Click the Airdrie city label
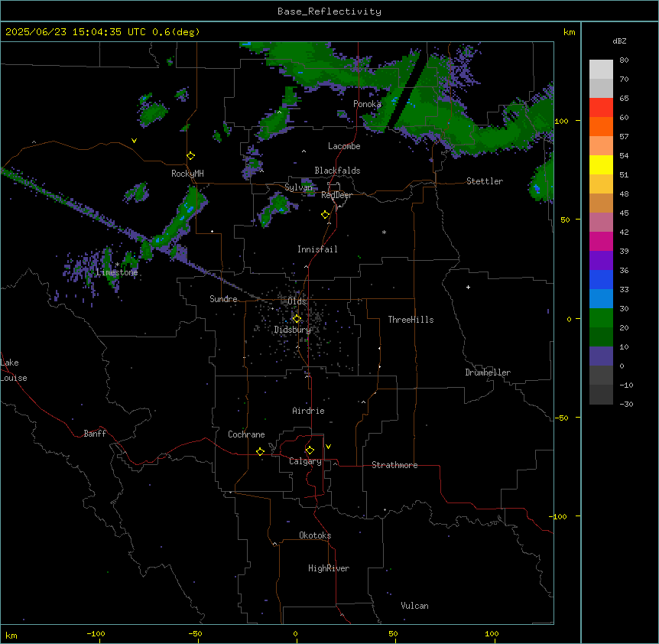This screenshot has width=659, height=644. click(308, 411)
